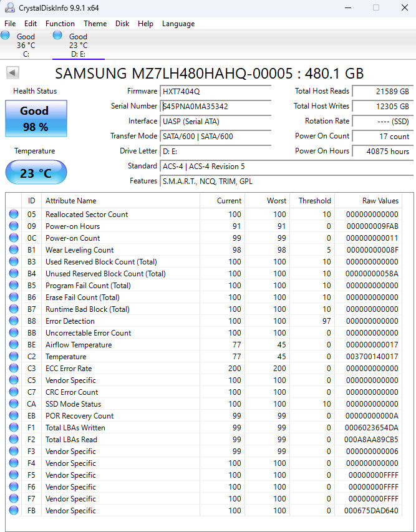Click status orb for Program Fail Count
The image size is (416, 532).
(14, 286)
